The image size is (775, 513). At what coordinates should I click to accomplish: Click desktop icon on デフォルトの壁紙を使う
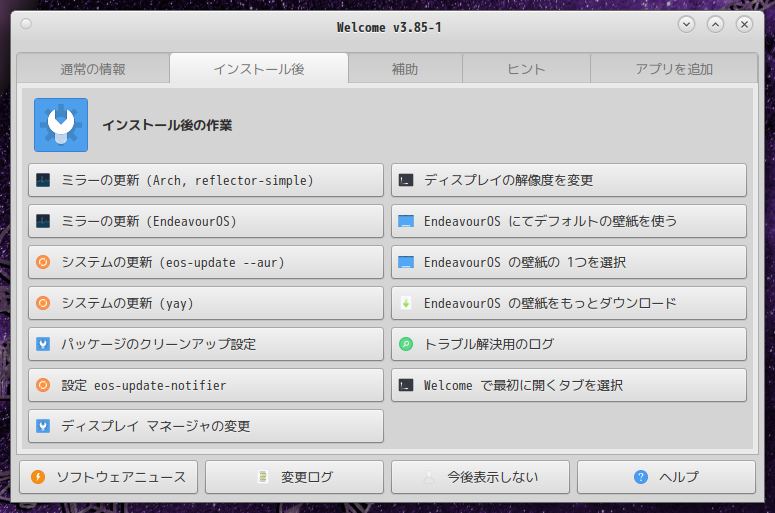(406, 221)
